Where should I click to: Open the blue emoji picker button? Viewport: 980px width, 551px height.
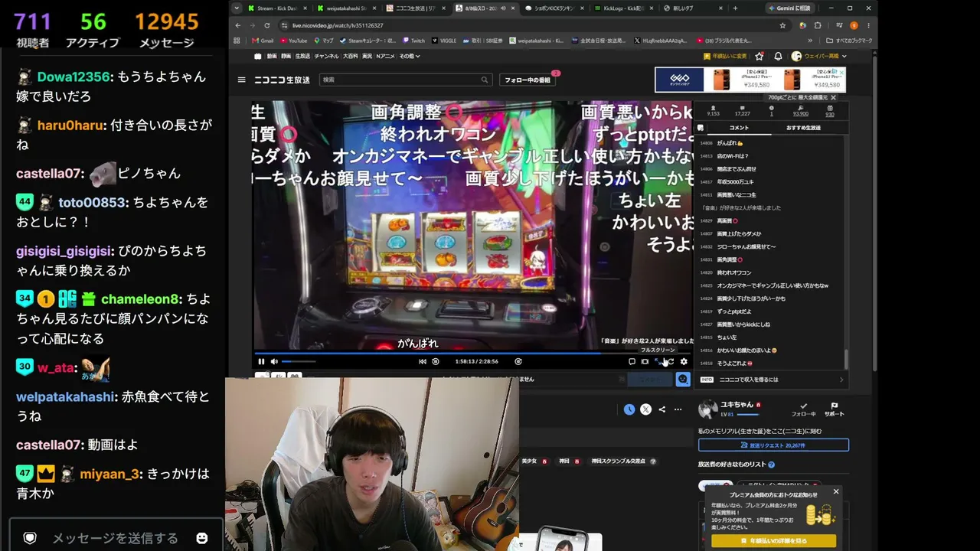pos(683,379)
